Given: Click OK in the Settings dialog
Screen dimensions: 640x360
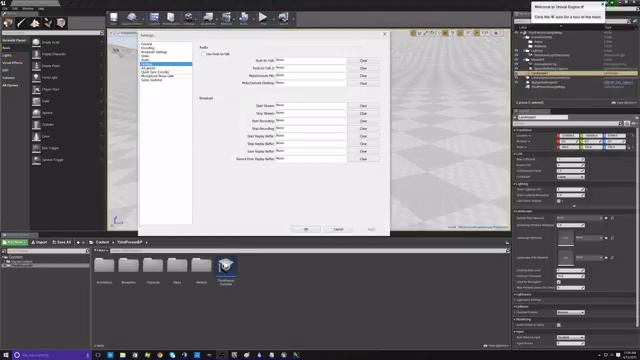Looking at the screenshot, I should click(306, 229).
